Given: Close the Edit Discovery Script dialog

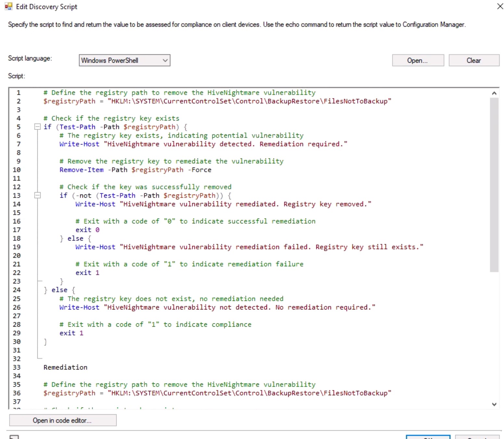Looking at the screenshot, I should click(500, 6).
